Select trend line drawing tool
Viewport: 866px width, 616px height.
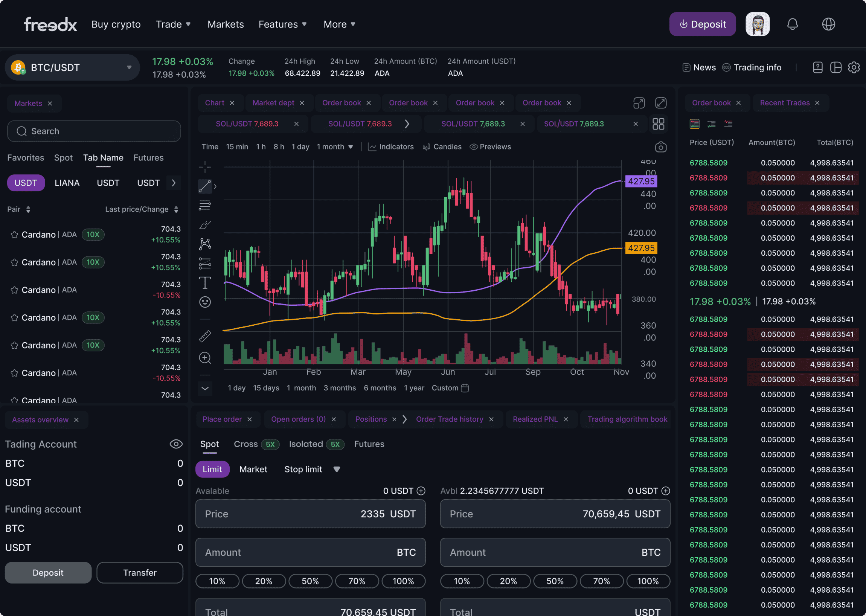(205, 186)
